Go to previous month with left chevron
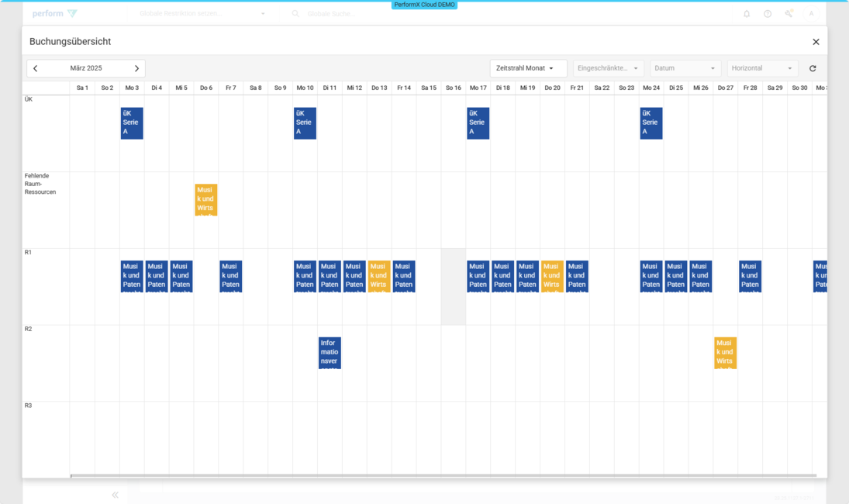 (x=36, y=68)
